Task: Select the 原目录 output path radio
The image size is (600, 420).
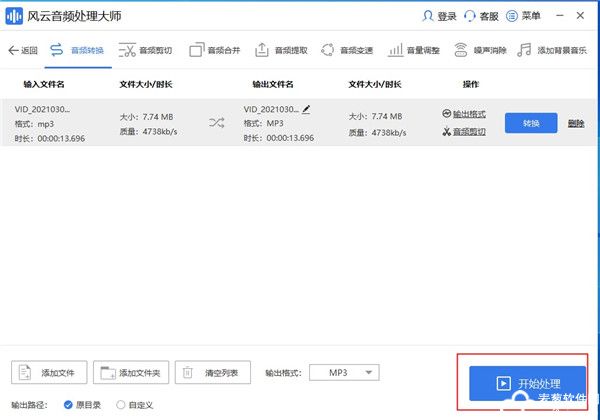Action: tap(68, 405)
